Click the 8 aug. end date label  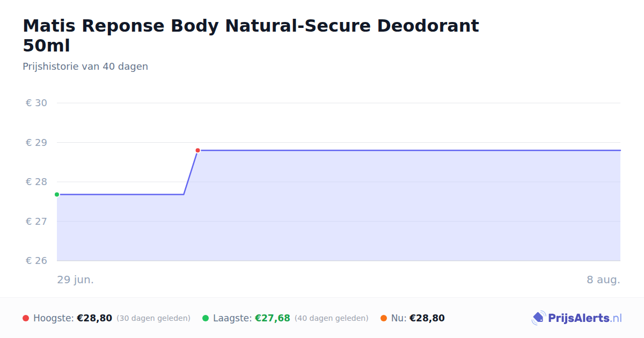(603, 280)
